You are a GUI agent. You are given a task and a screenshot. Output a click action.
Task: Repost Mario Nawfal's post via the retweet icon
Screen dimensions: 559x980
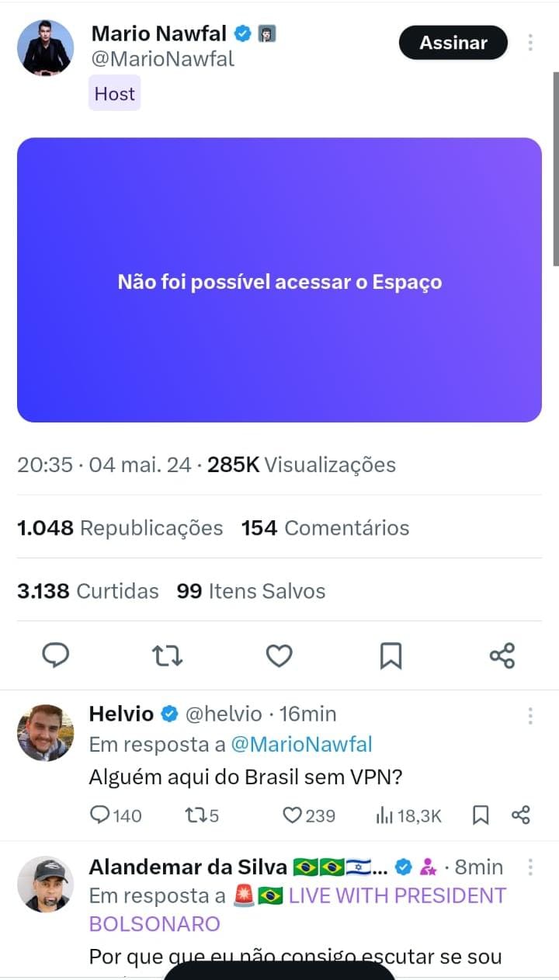(x=167, y=656)
